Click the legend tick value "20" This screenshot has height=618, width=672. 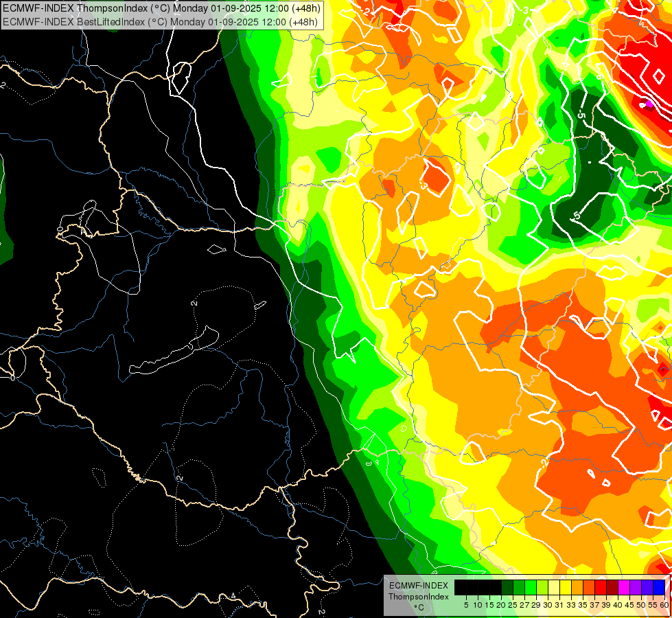pyautogui.click(x=501, y=605)
